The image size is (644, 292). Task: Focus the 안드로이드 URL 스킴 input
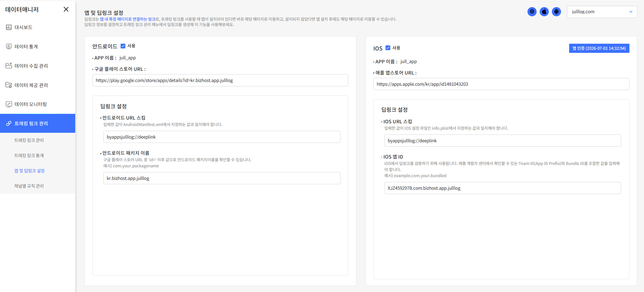222,137
